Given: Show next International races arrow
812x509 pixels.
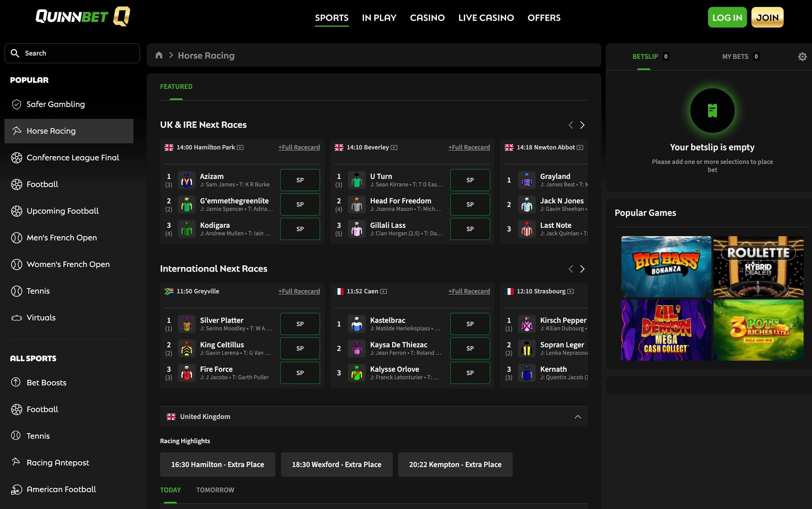Looking at the screenshot, I should click(582, 269).
